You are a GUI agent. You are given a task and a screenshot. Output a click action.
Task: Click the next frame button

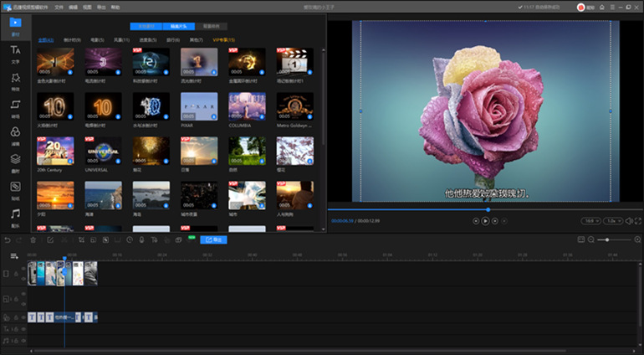[495, 221]
